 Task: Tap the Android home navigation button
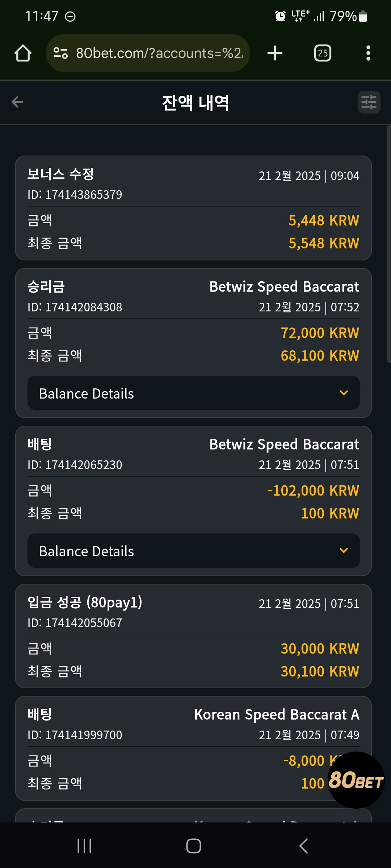(x=194, y=846)
